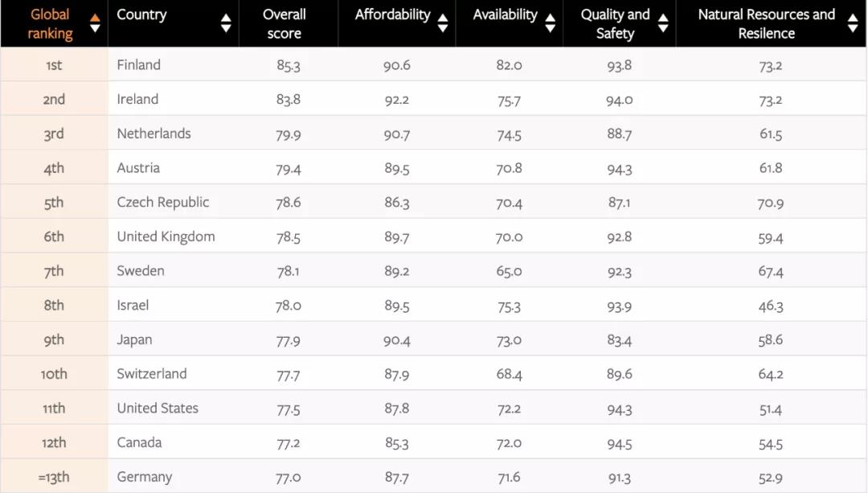Sort by Global ranking arrows icon

tap(95, 23)
